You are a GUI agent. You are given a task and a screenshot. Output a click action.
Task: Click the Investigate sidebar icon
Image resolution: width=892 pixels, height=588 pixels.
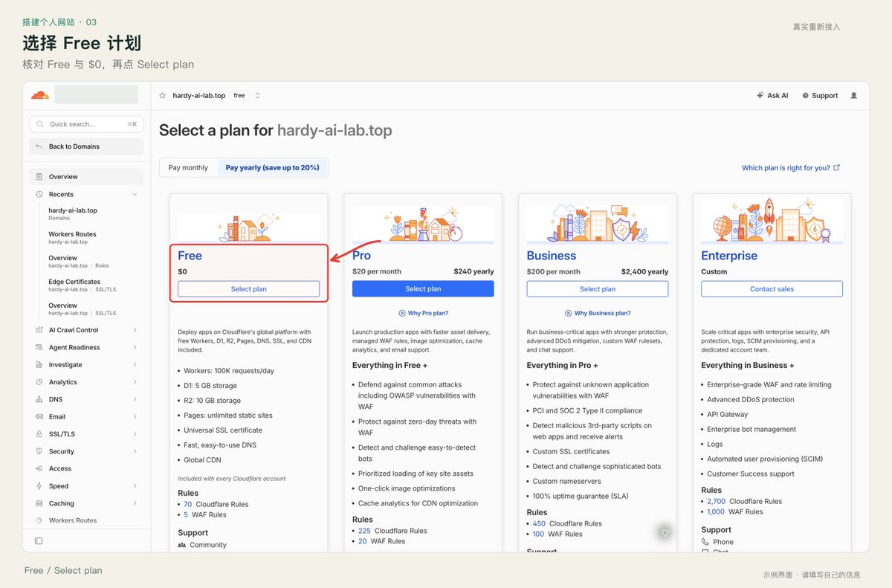coord(39,365)
